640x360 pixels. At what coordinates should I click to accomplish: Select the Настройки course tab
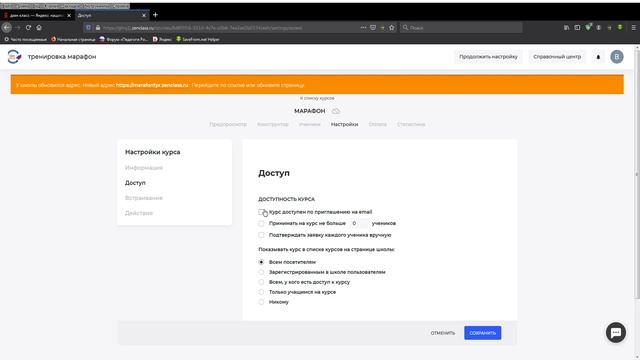[x=344, y=124]
